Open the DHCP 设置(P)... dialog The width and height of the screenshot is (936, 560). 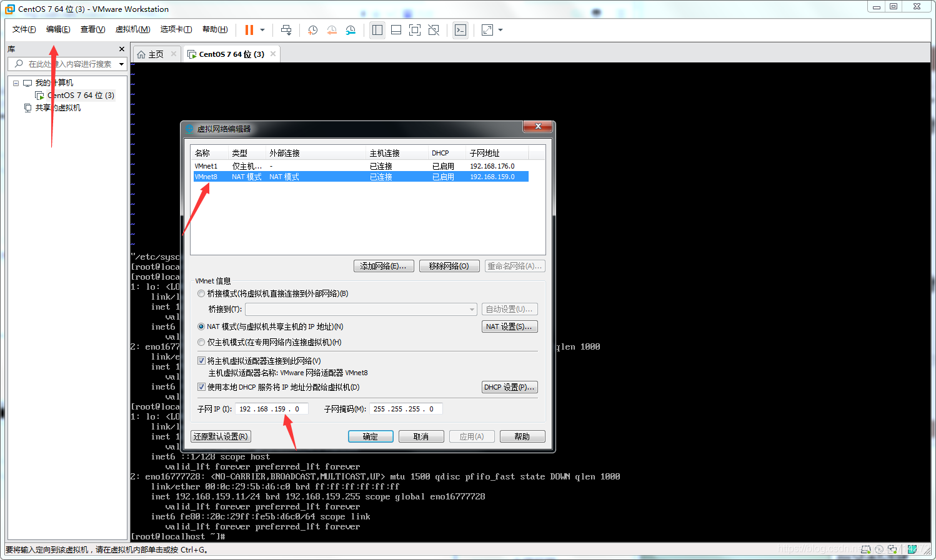pyautogui.click(x=509, y=387)
